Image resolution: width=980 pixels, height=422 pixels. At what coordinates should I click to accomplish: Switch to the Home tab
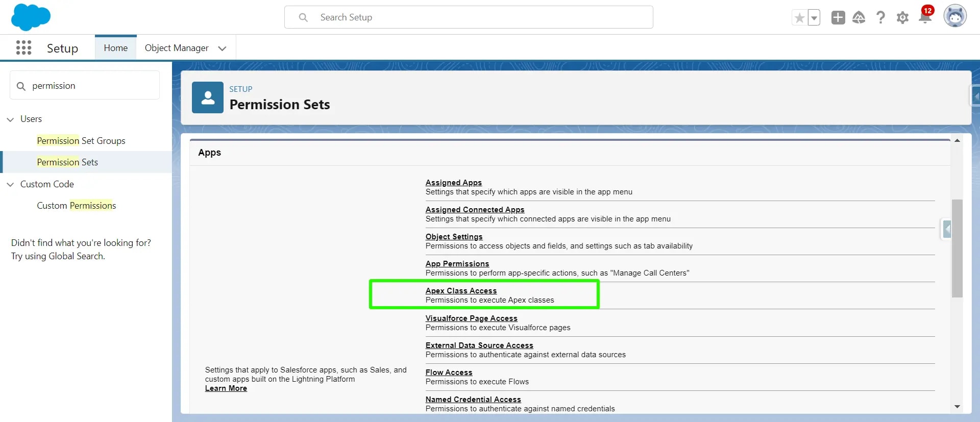(x=116, y=48)
